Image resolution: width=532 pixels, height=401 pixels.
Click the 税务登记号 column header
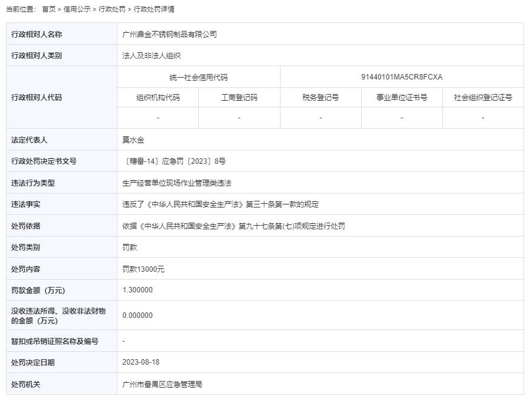(321, 98)
